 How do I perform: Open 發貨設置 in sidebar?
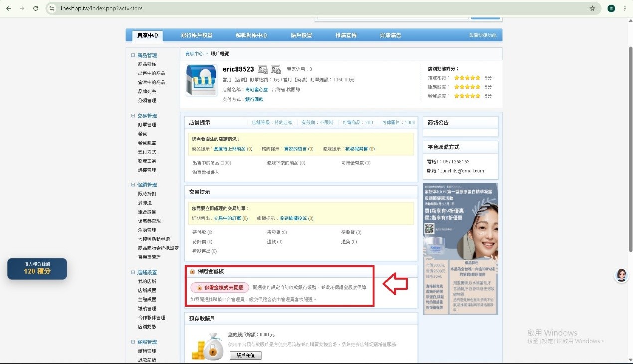(147, 143)
